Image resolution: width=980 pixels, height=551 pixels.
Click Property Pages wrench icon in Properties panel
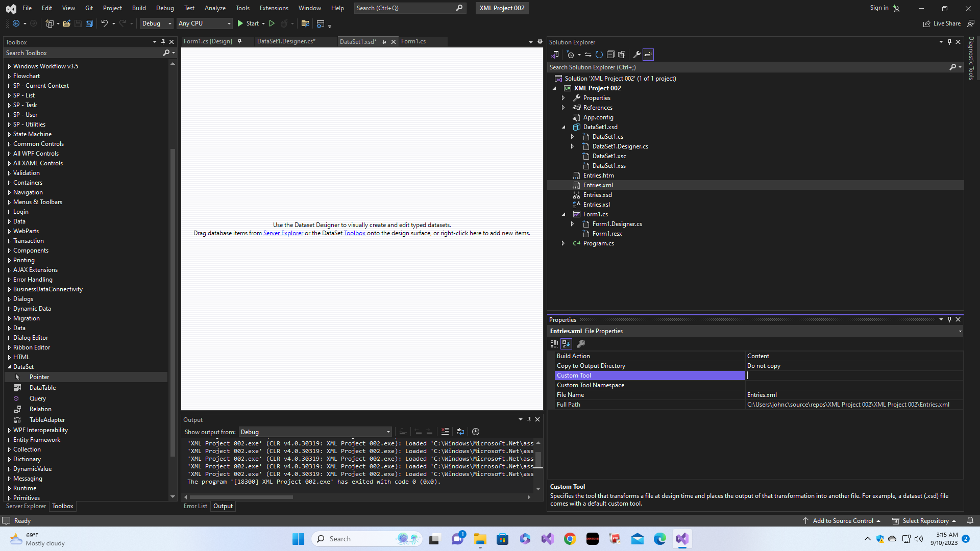click(x=581, y=344)
